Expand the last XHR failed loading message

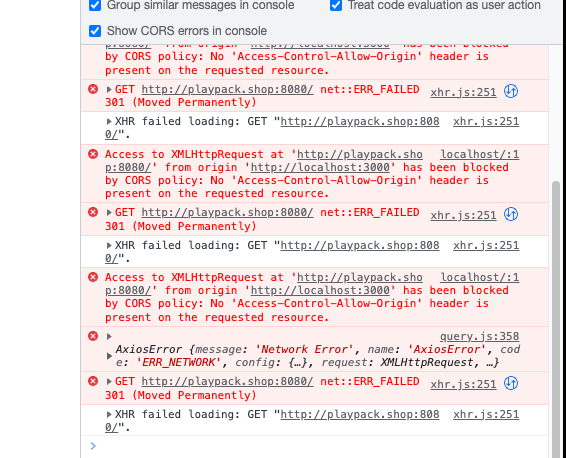click(x=109, y=414)
